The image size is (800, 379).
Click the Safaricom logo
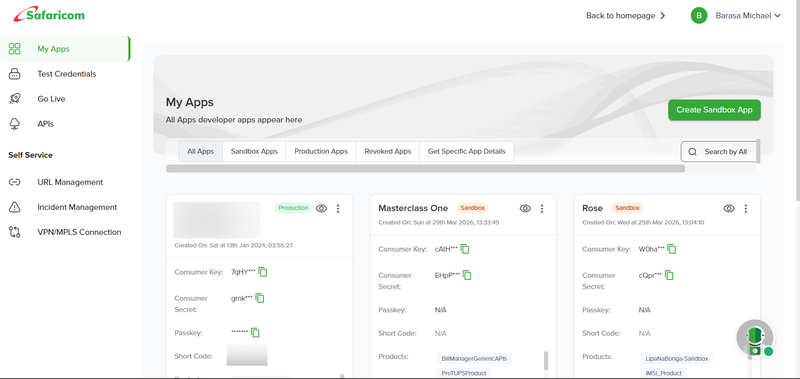(49, 15)
